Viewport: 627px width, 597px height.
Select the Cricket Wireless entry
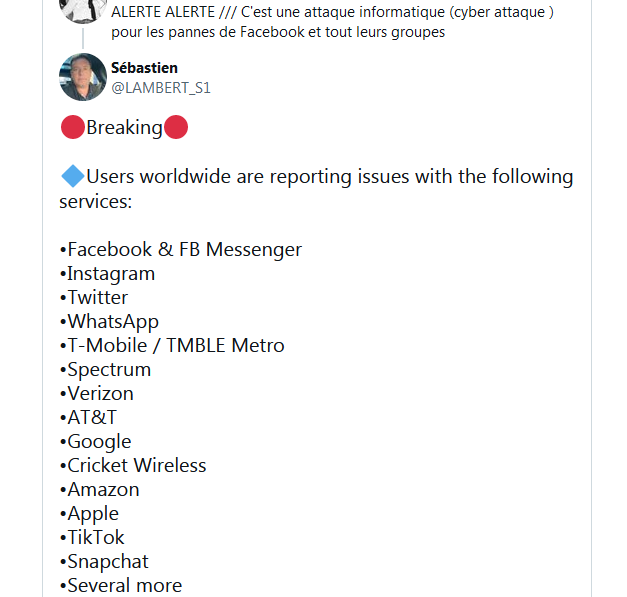[133, 465]
